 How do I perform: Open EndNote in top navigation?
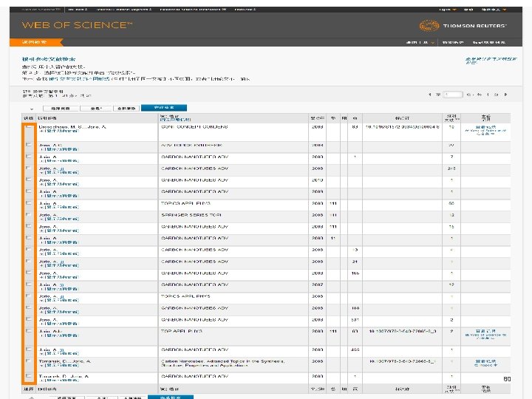click(x=245, y=9)
